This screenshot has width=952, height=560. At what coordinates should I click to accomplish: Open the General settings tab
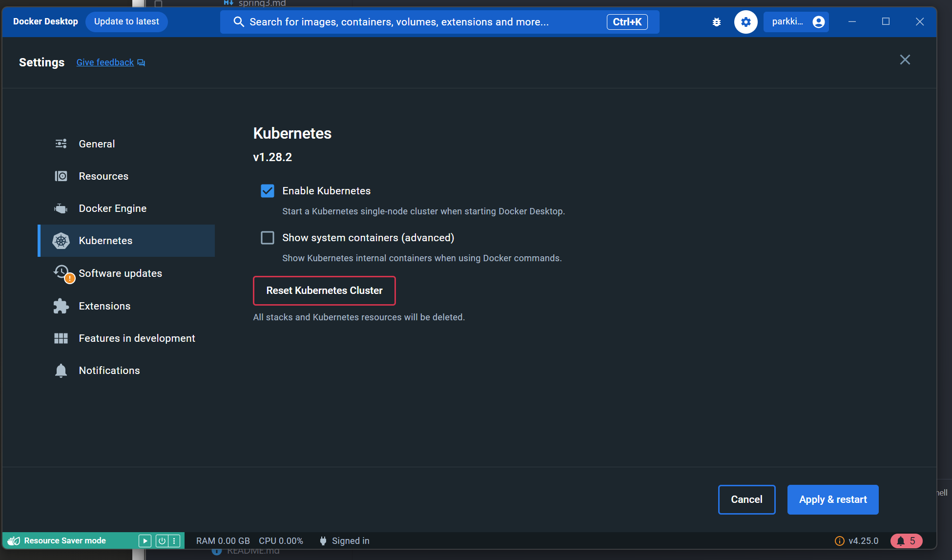click(x=126, y=144)
